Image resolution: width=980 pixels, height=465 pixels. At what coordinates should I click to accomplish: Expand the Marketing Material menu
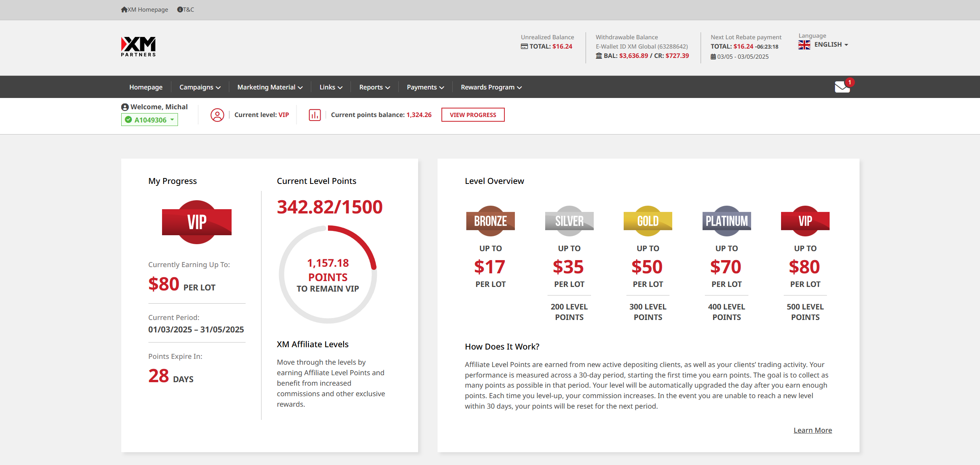270,87
